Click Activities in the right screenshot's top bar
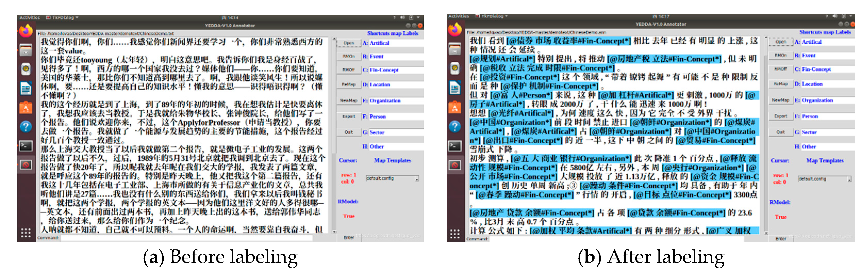This screenshot has width=868, height=277. pos(458,16)
